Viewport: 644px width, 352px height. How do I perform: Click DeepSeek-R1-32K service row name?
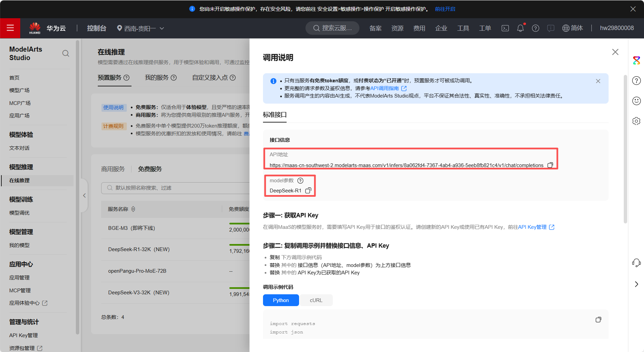point(139,249)
